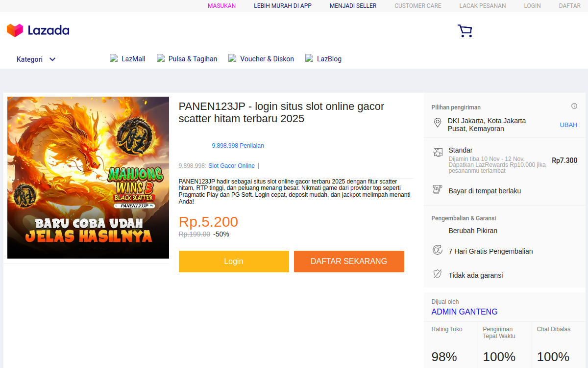The height and width of the screenshot is (368, 588).
Task: Click Tidak ada garansi shield icon
Action: pos(438,274)
